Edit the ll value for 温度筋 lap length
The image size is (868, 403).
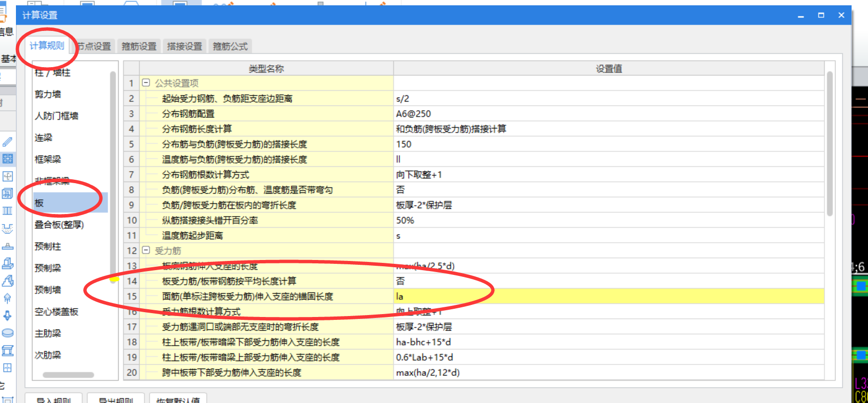(609, 159)
